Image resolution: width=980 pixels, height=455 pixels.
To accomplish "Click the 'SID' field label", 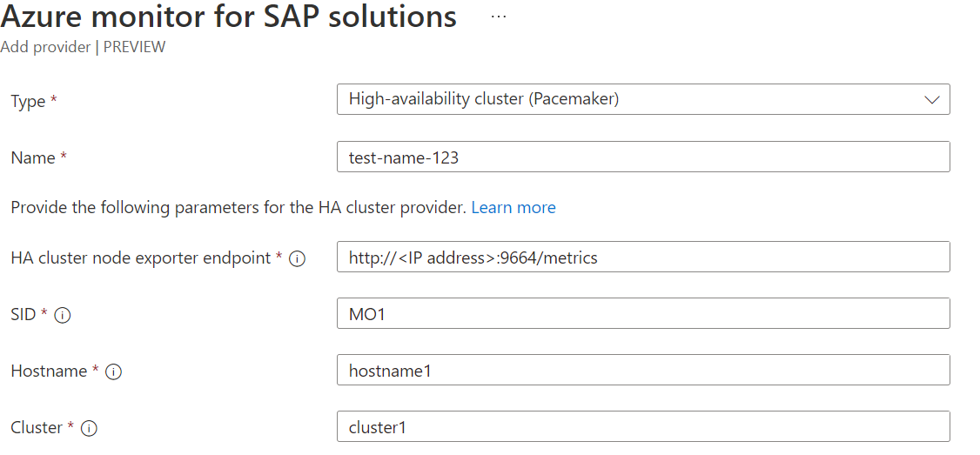I will pyautogui.click(x=24, y=315).
